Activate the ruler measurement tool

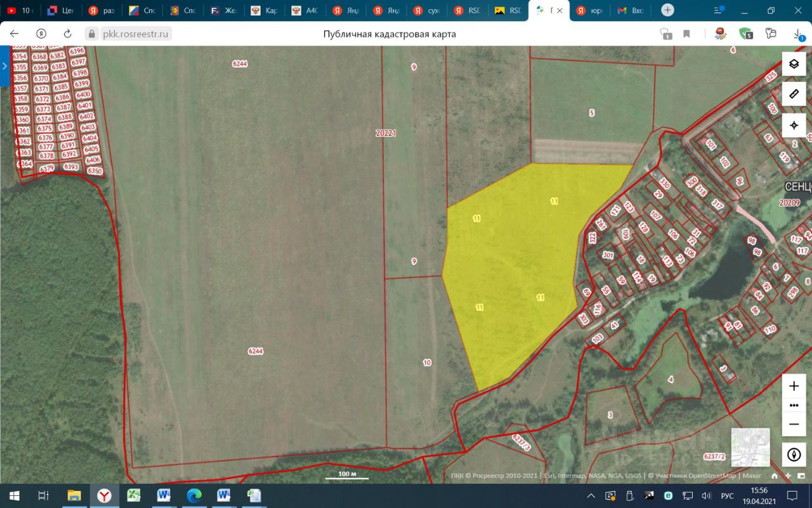click(794, 94)
